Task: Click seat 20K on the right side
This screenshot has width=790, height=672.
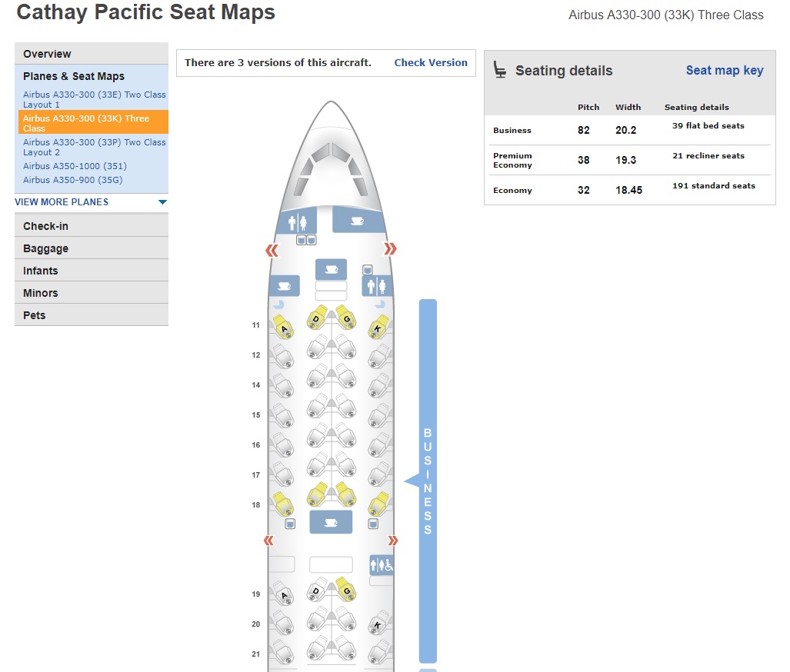Action: (377, 624)
